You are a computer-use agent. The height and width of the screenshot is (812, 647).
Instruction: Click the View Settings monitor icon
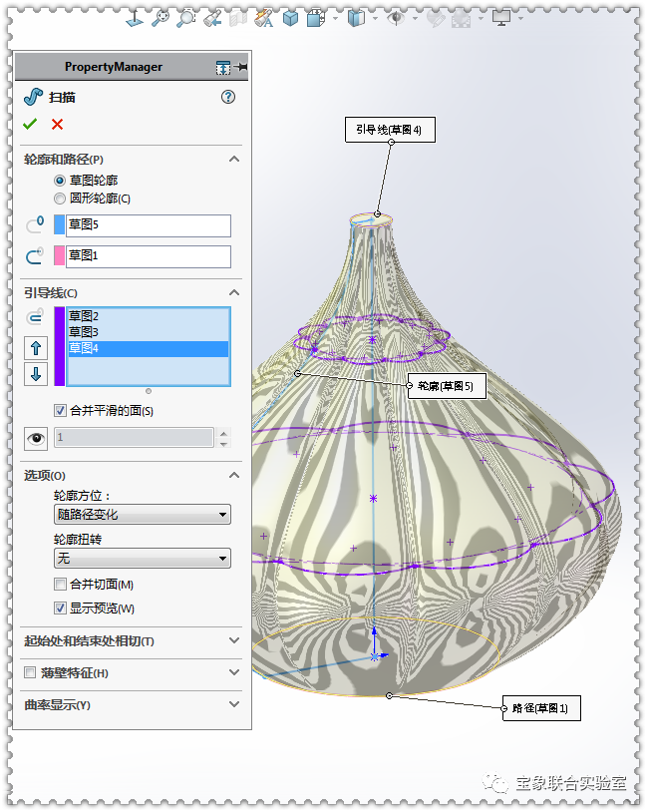(x=501, y=18)
